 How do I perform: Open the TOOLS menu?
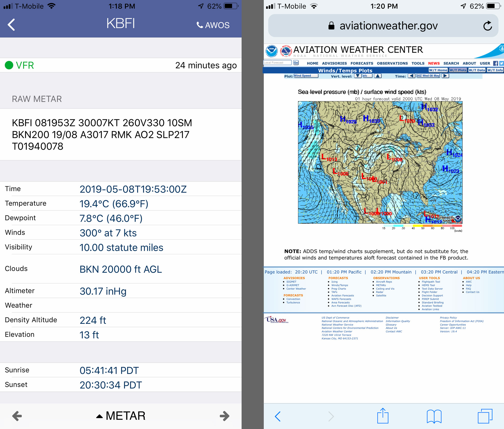[x=418, y=63]
